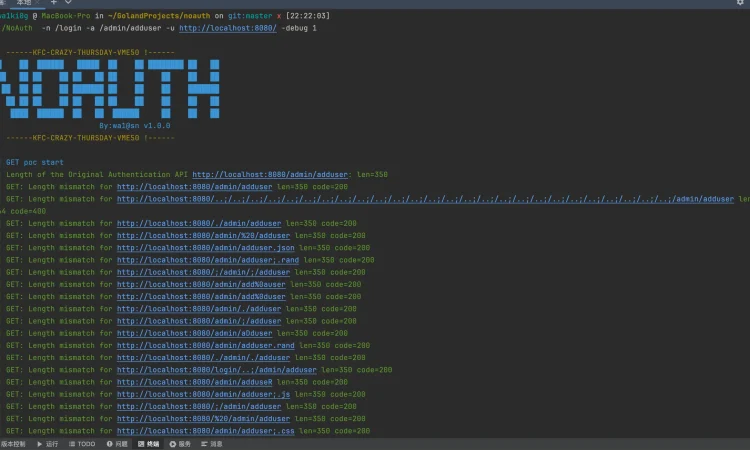Open the Original Authentication API adduser link
The width and height of the screenshot is (750, 450).
[x=270, y=175]
